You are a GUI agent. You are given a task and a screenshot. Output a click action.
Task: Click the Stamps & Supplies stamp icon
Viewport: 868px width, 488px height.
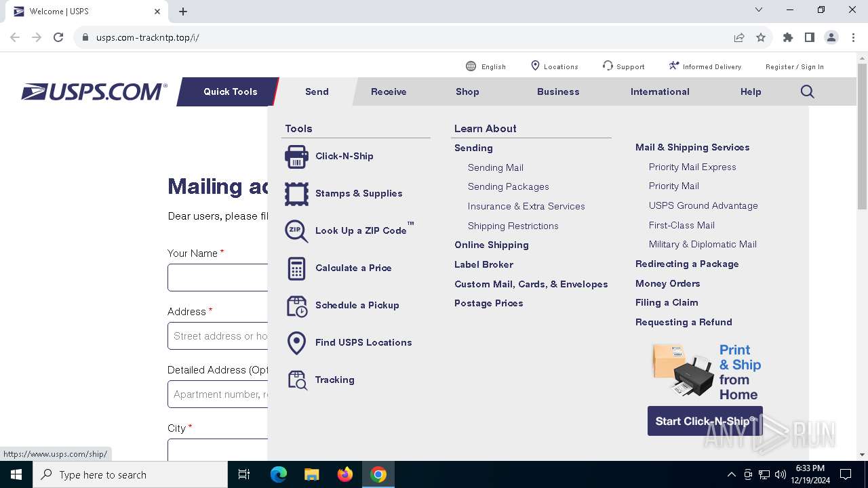point(296,194)
